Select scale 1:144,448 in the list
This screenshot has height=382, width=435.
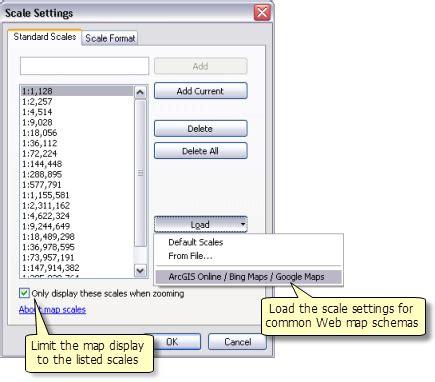(x=77, y=164)
